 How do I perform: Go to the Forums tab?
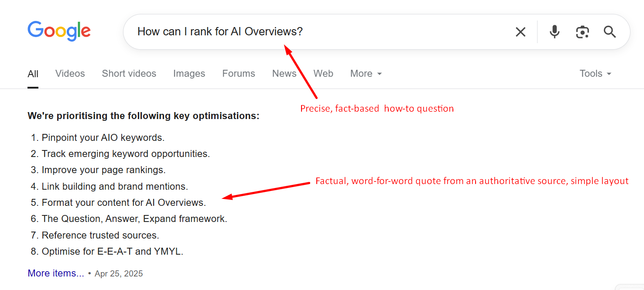238,74
